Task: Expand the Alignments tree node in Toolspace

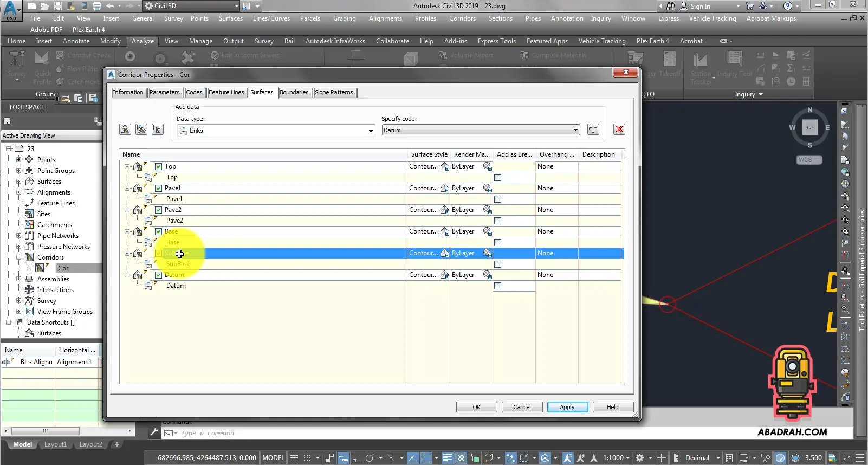Action: pos(18,192)
